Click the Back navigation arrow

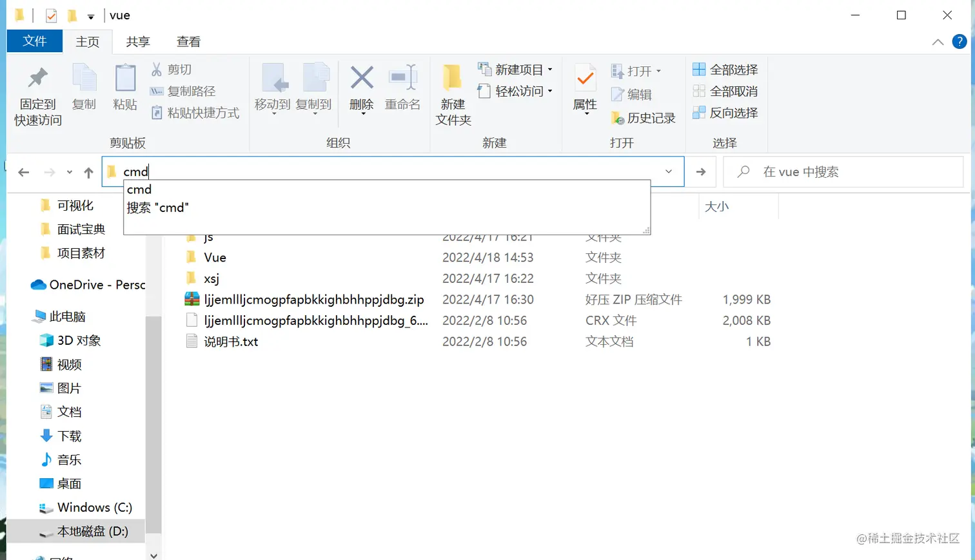click(24, 172)
